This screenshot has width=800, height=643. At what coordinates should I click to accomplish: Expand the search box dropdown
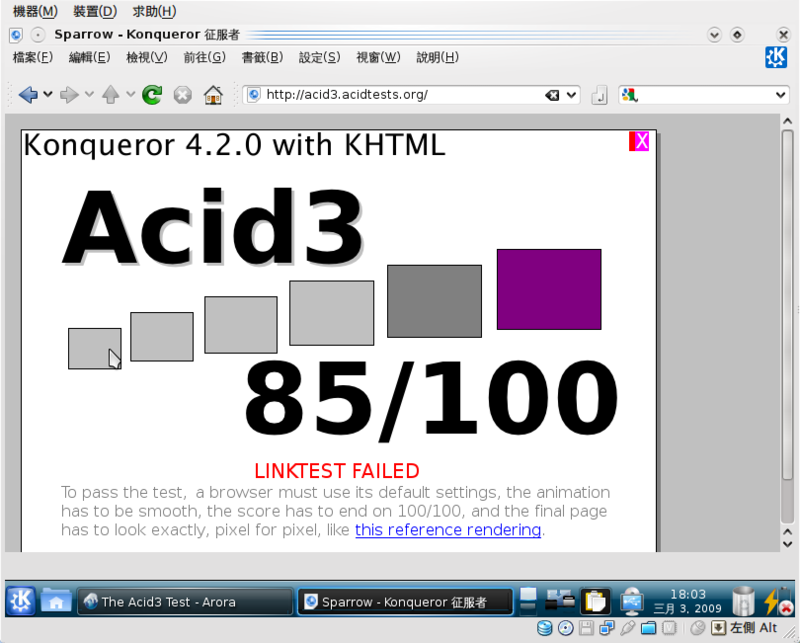tap(781, 95)
